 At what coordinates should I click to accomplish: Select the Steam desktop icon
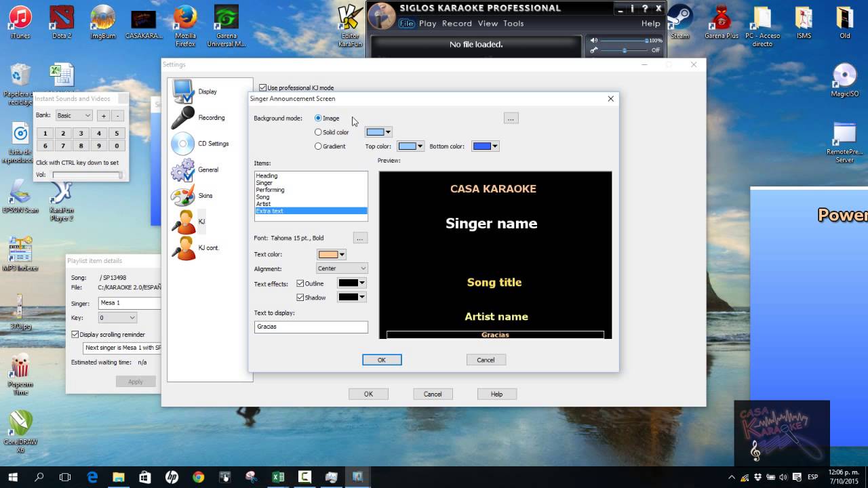pyautogui.click(x=679, y=22)
